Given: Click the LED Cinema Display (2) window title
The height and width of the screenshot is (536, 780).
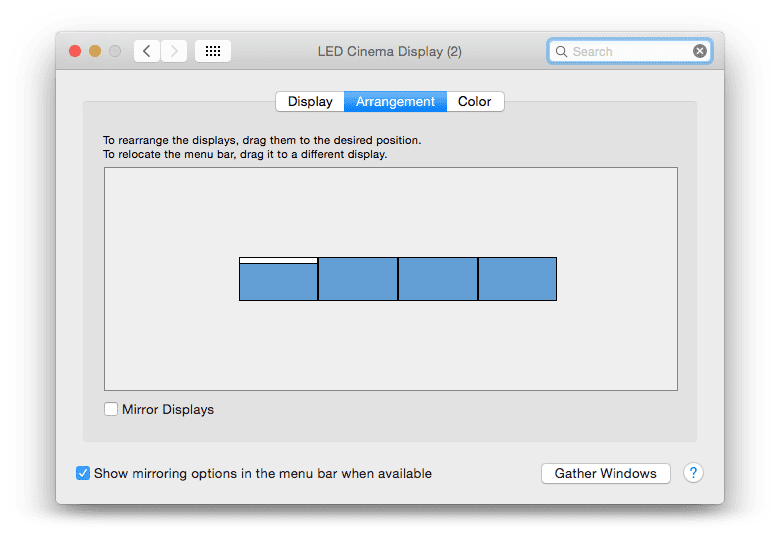Looking at the screenshot, I should coord(390,51).
